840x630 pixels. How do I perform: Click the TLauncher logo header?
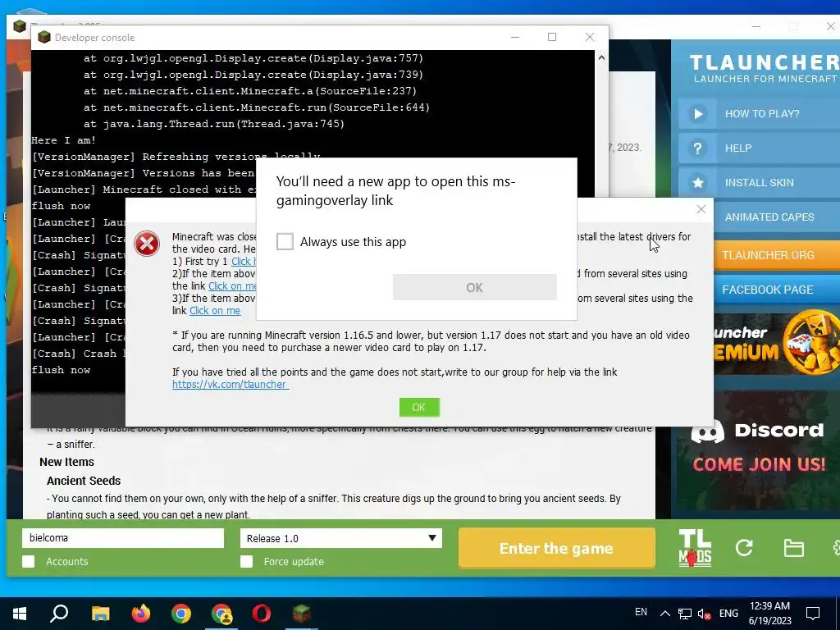tap(764, 69)
